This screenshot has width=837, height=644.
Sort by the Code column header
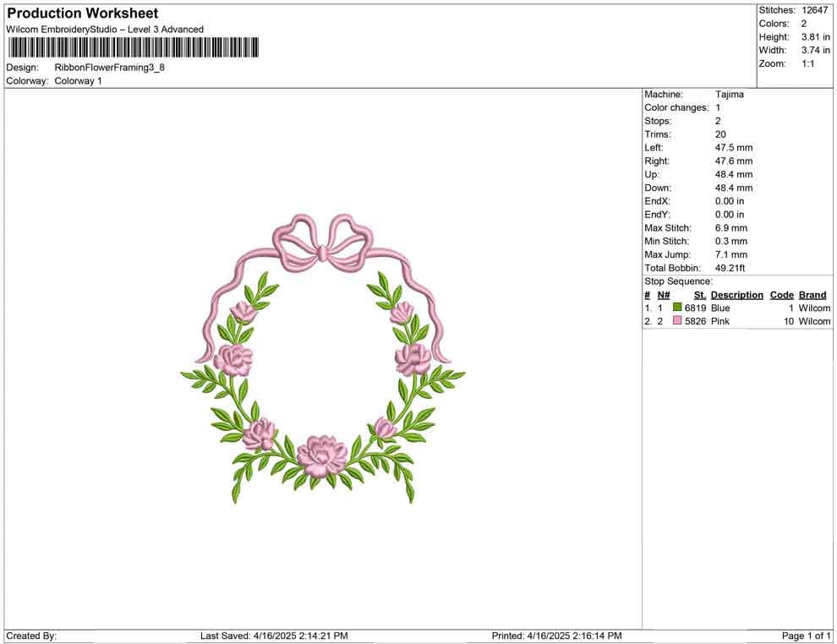(782, 294)
